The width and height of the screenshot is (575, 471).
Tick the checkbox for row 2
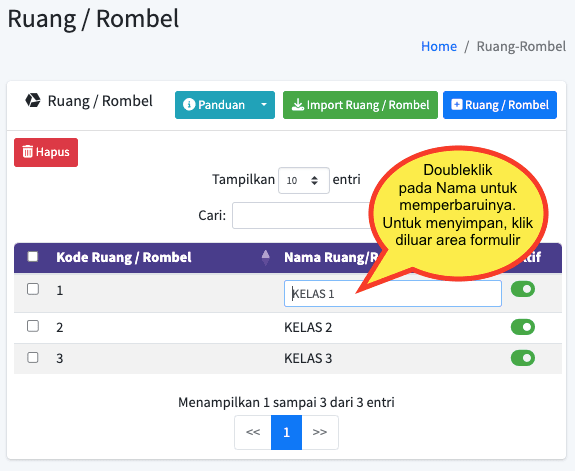33,326
